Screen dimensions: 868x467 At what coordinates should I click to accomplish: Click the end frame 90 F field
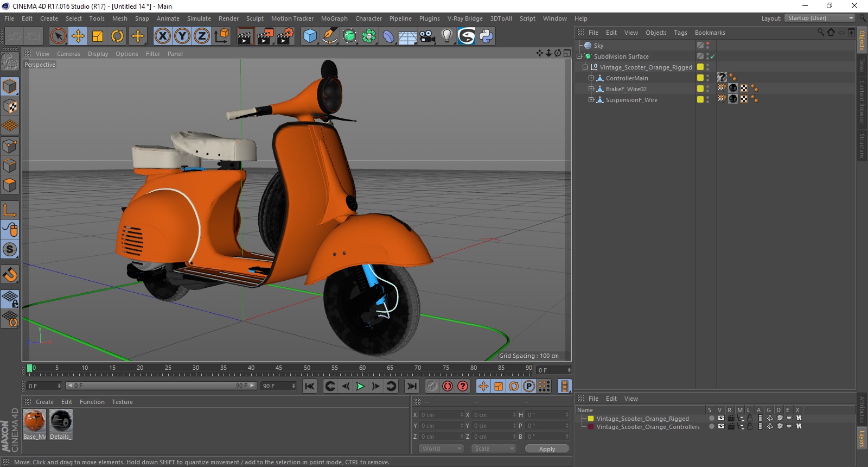pyautogui.click(x=278, y=386)
